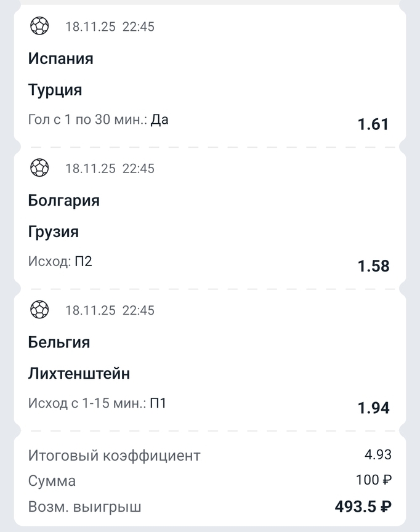Click the date and time above Испания
Screen dimensions: 420x532
pyautogui.click(x=110, y=26)
